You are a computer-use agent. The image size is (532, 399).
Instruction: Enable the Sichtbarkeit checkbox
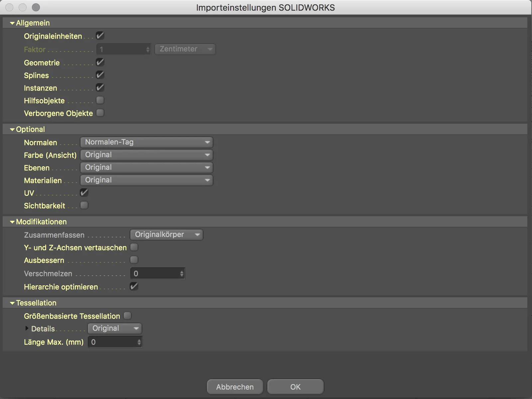[84, 205]
